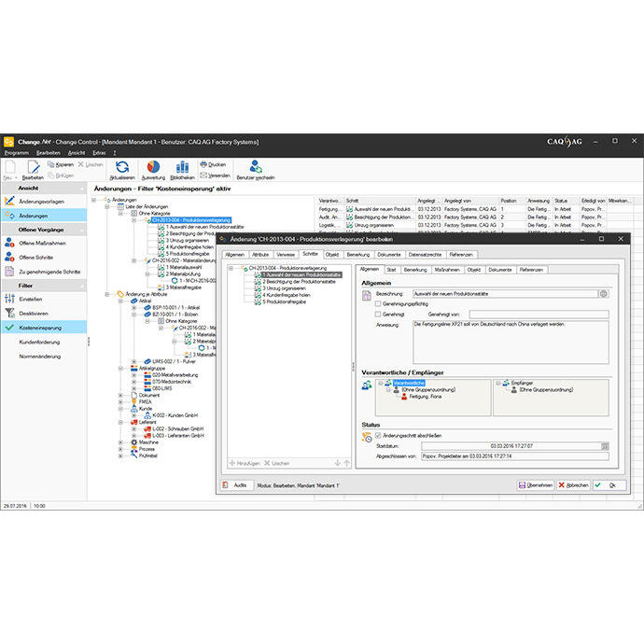Enable the Genehmigungspflichtig checkbox
The width and height of the screenshot is (644, 644).
coord(377,304)
